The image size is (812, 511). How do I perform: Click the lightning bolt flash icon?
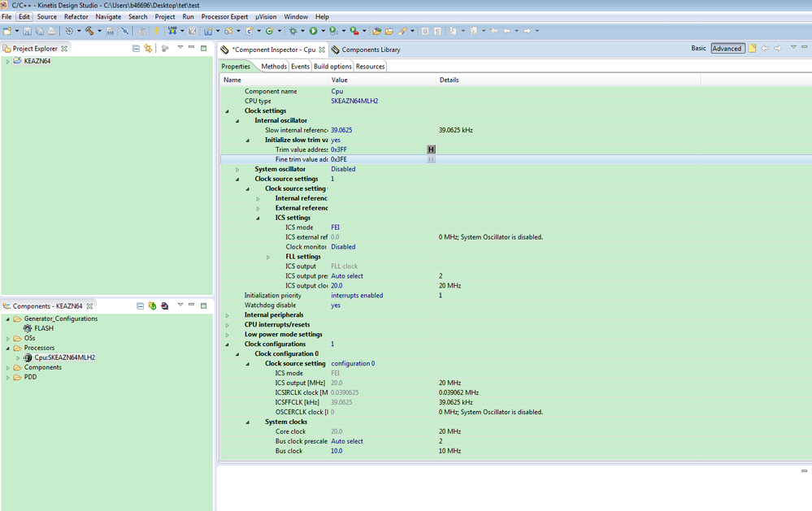click(156, 31)
